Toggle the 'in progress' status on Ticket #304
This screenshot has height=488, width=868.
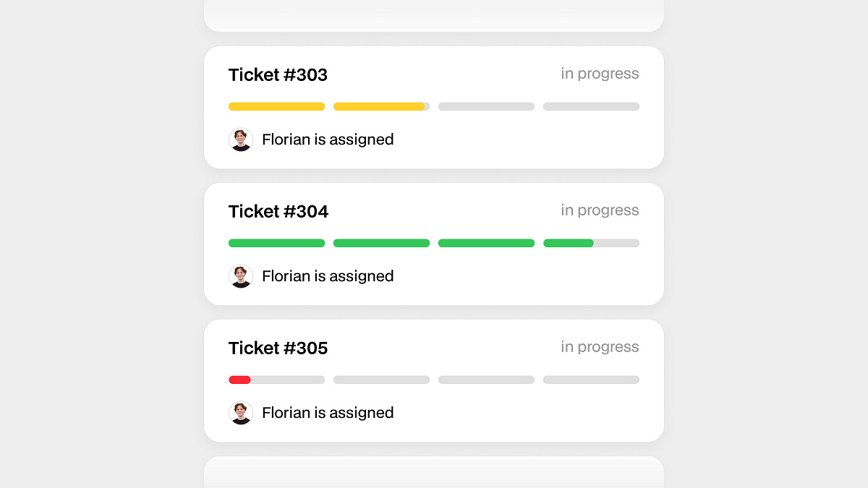coord(600,210)
